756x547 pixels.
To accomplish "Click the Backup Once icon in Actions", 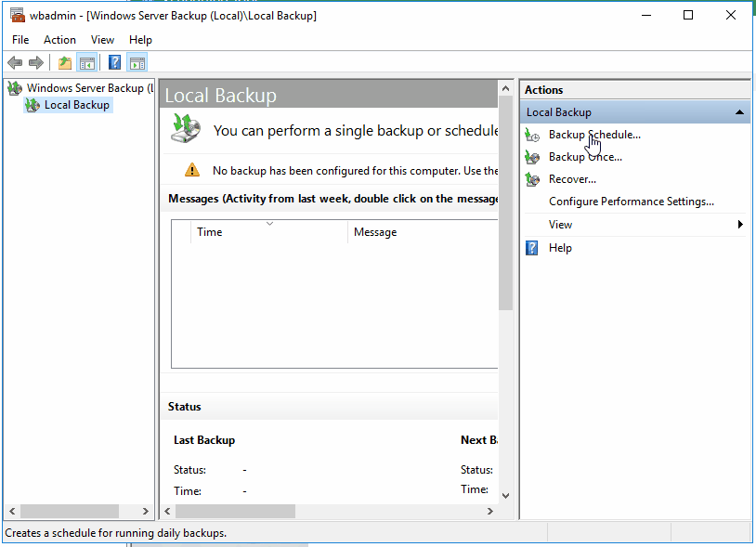I will pos(532,156).
